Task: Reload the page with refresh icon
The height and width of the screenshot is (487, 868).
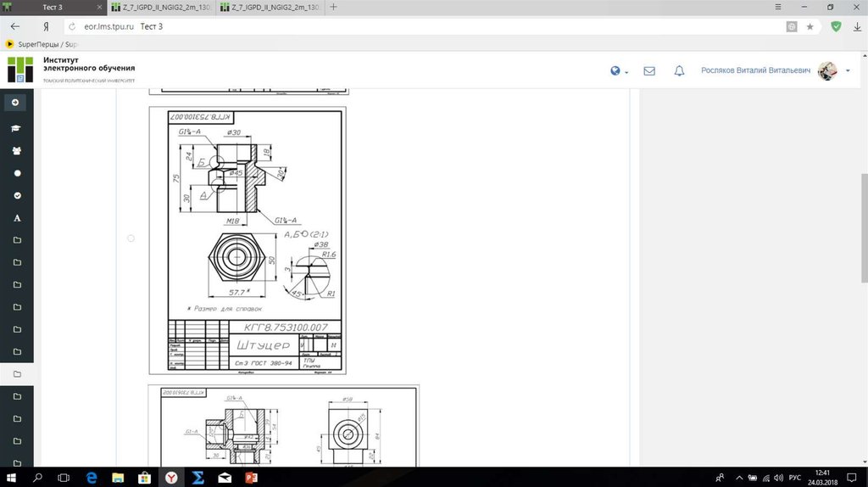Action: tap(72, 26)
